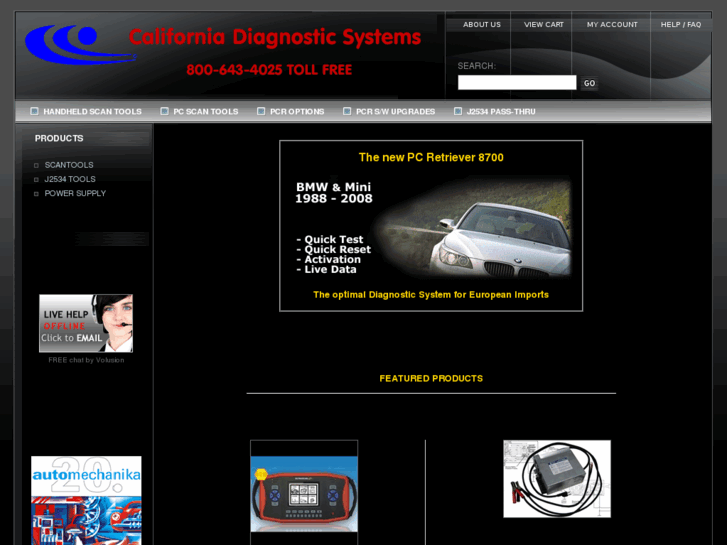Open the red handheld scanner product thumbnail
The width and height of the screenshot is (727, 545).
tap(304, 493)
